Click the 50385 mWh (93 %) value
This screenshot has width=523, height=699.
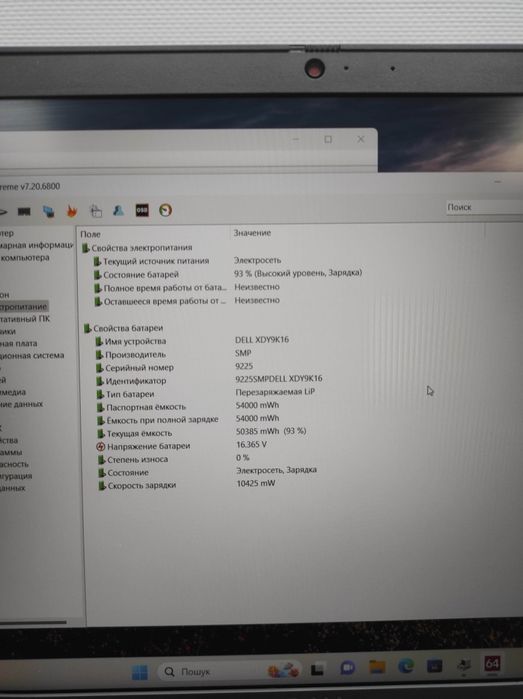click(x=271, y=431)
